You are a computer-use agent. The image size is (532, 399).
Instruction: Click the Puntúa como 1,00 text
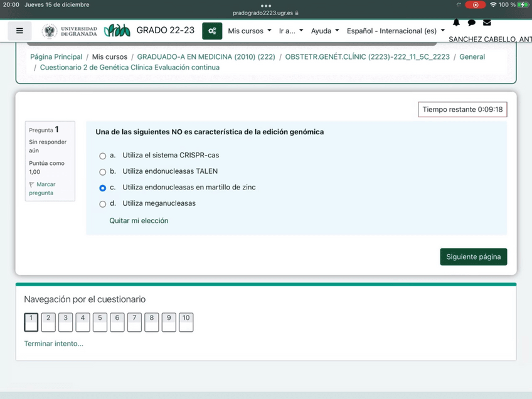point(46,168)
